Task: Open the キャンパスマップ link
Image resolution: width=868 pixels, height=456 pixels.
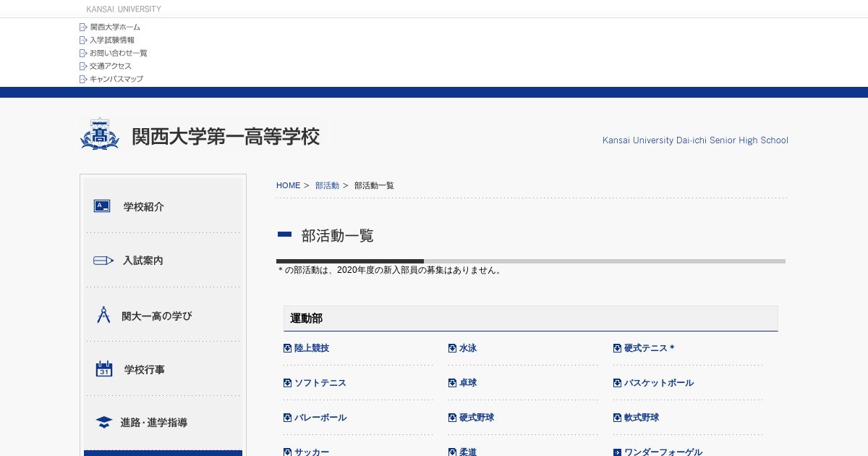Action: click(x=116, y=80)
